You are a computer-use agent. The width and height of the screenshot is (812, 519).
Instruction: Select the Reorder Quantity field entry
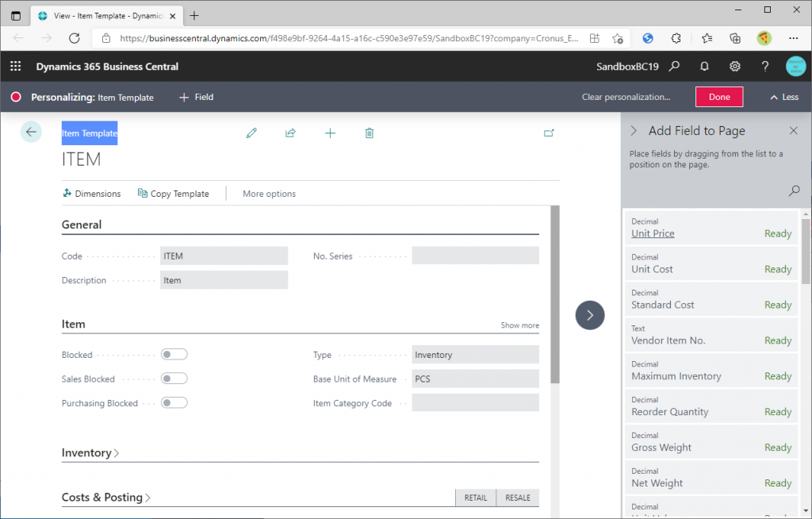[711, 406]
